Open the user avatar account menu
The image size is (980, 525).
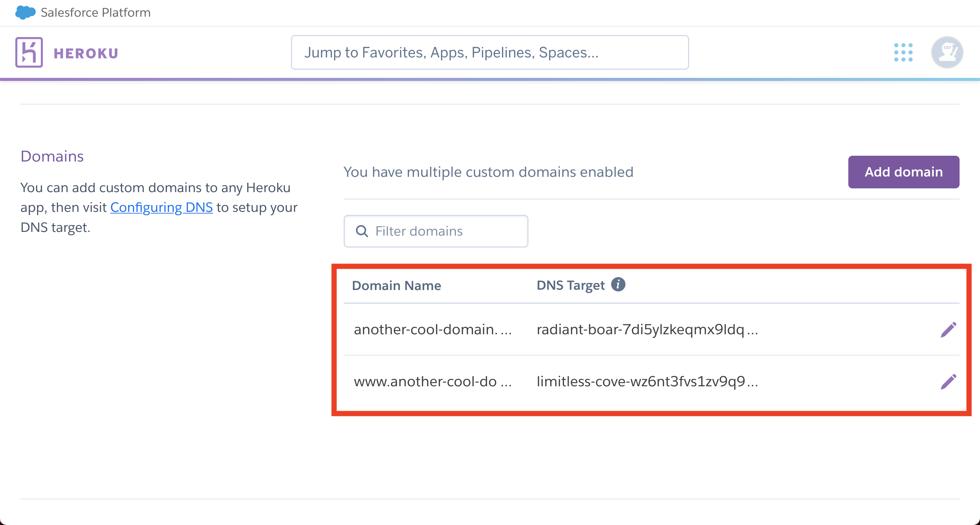pos(947,52)
